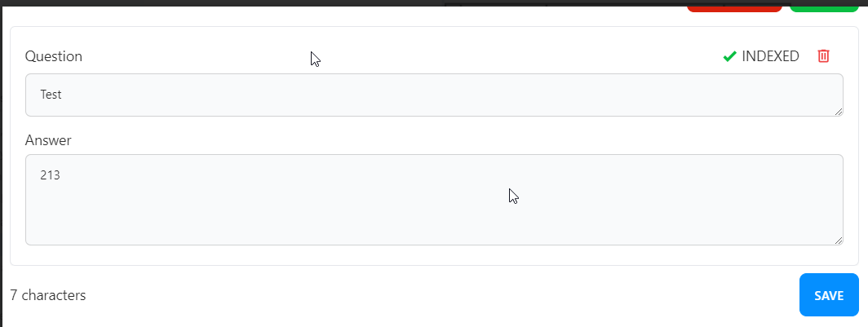Click blank card area below Answer field
Image resolution: width=868 pixels, height=327 pixels.
[x=408, y=255]
